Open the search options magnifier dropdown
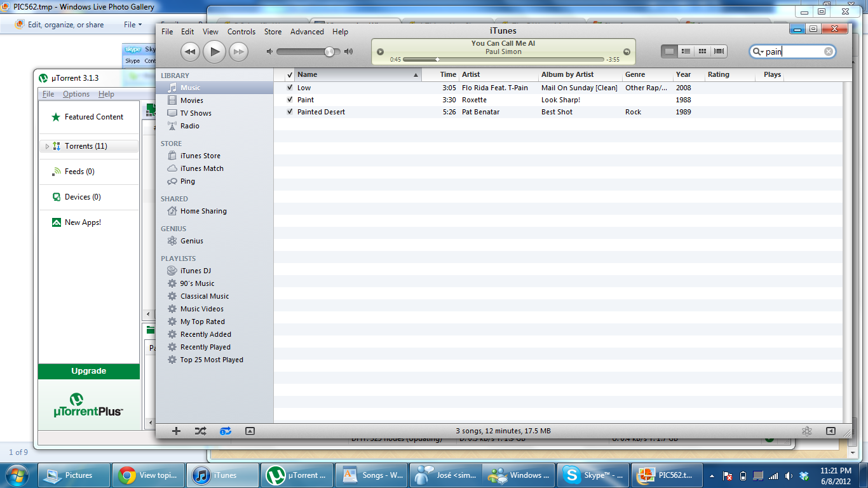Viewport: 868px width, 488px height. pos(757,51)
